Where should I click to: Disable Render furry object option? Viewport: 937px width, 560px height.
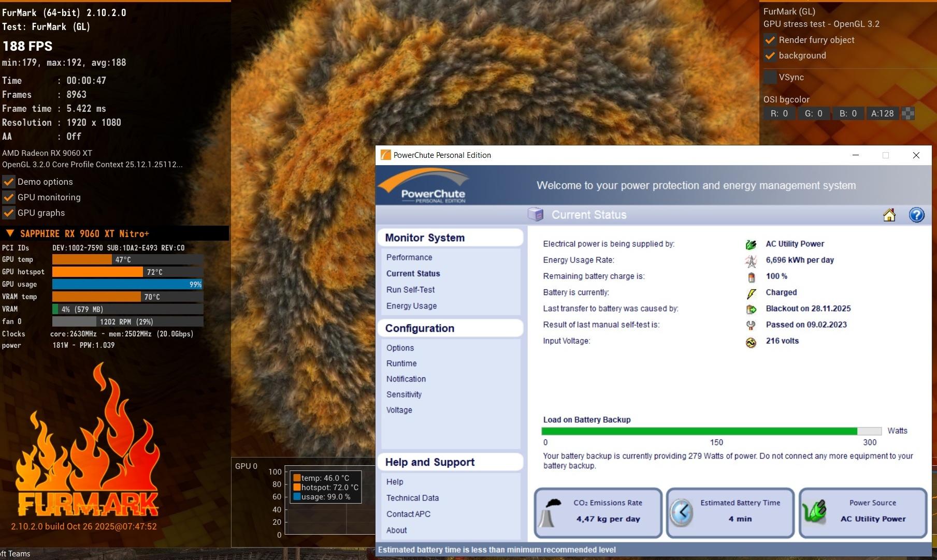coord(770,40)
